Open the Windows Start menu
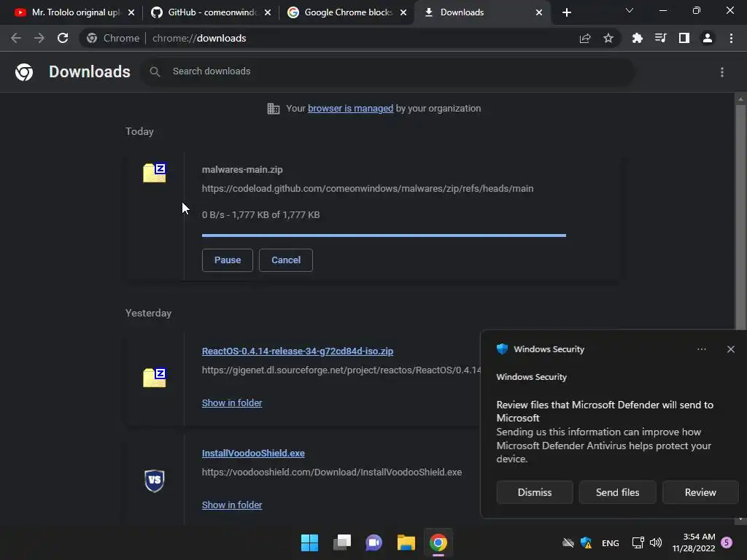The image size is (747, 560). tap(309, 542)
